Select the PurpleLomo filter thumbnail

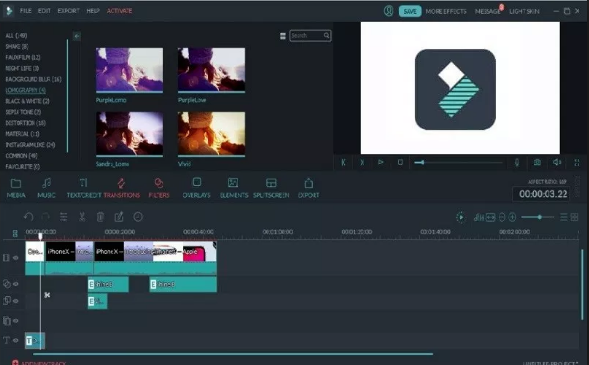(129, 70)
